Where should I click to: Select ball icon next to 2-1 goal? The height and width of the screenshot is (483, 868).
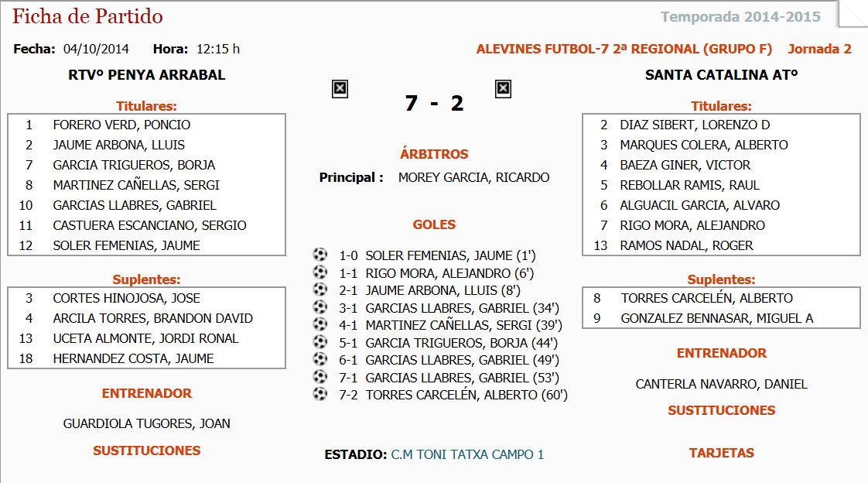pos(320,289)
